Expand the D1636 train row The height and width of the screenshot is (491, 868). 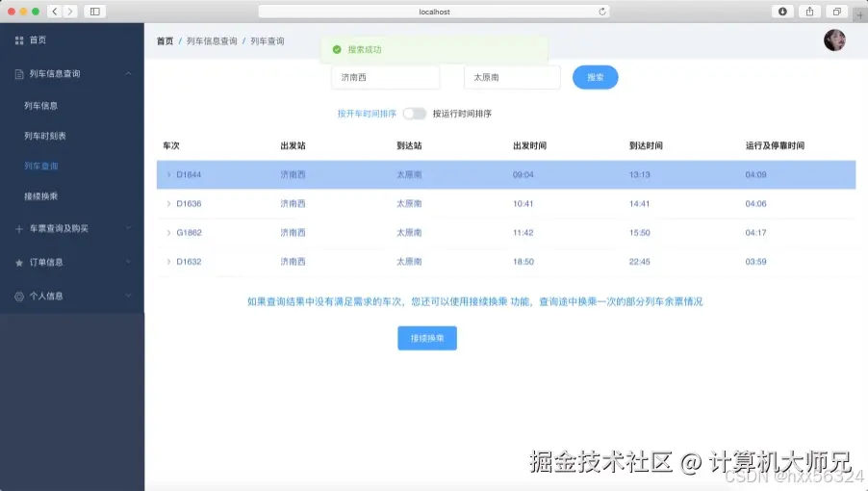coord(168,204)
